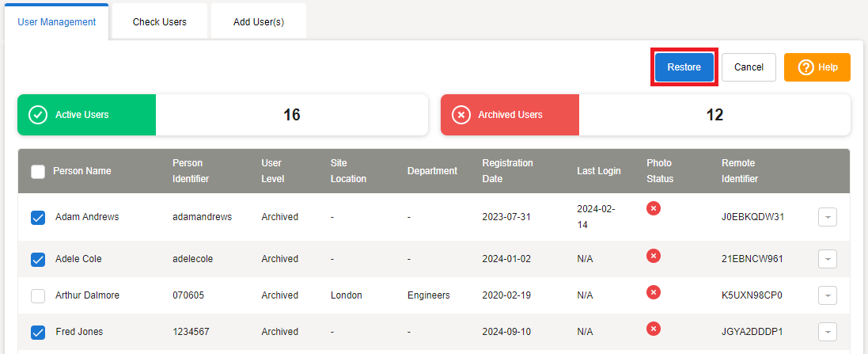Select the Arthur Dalmore checkbox

pyautogui.click(x=38, y=295)
